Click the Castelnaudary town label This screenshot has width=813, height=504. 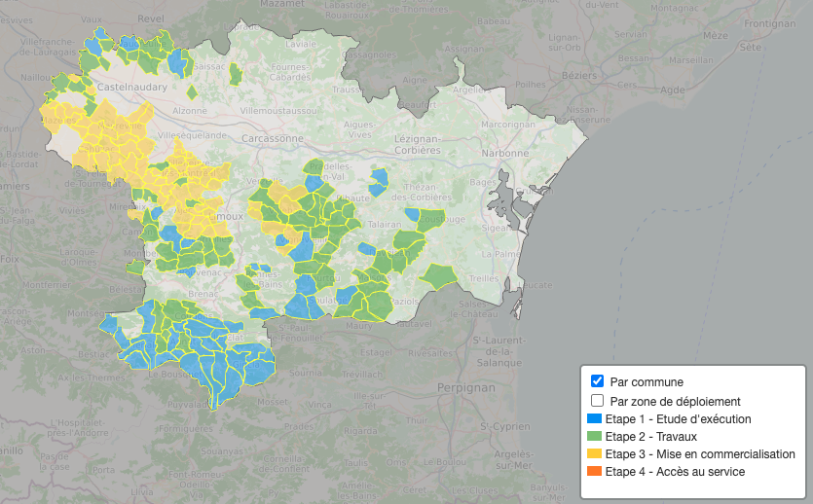pos(132,88)
